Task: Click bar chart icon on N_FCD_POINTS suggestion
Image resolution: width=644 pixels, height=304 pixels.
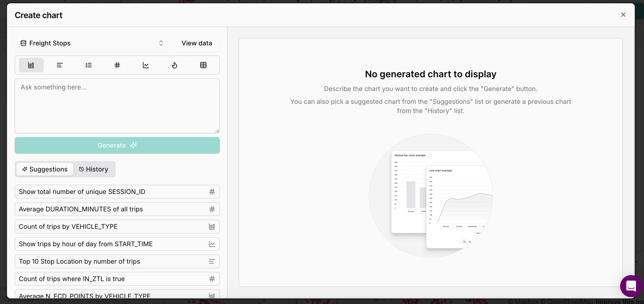Action: coord(212,296)
